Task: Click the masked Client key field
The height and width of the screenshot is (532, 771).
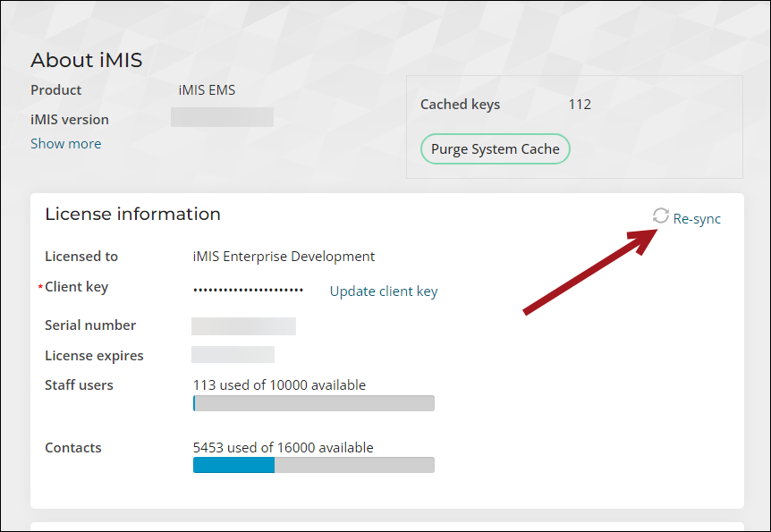Action: (248, 290)
